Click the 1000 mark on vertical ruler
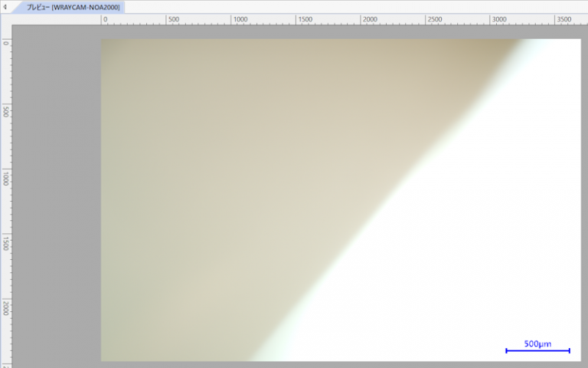Viewport: 588px width, 368px height. click(x=6, y=178)
